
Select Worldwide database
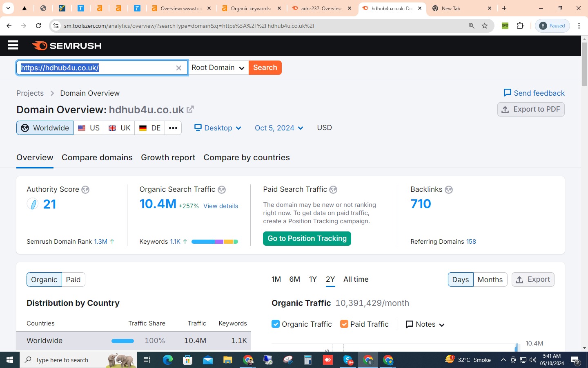point(45,128)
